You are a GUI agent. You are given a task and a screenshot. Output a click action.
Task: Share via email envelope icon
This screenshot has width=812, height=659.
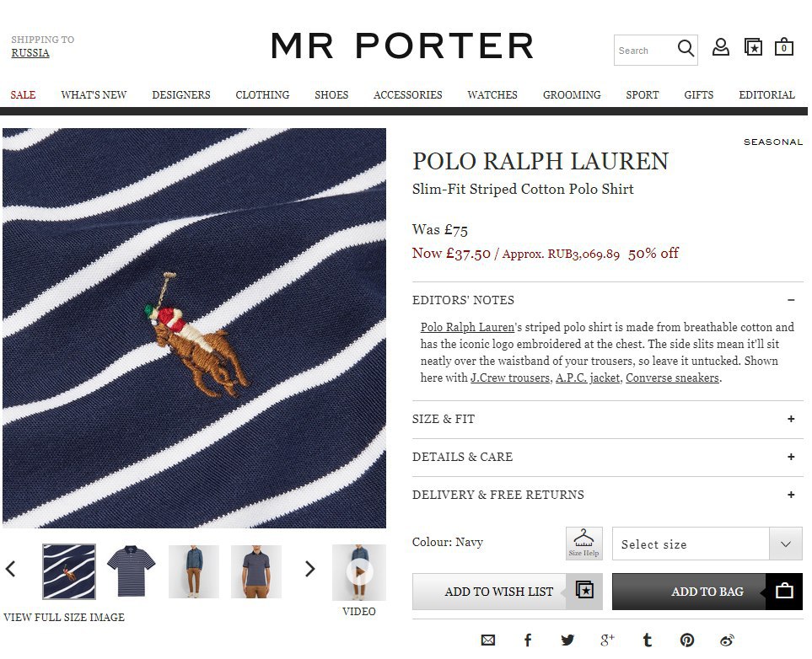click(x=488, y=640)
